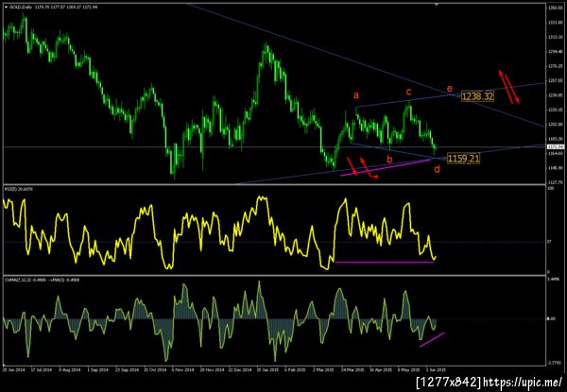The image size is (567, 392).
Task: Click the 1 Sep 2014 date label
Action: [x=97, y=370]
